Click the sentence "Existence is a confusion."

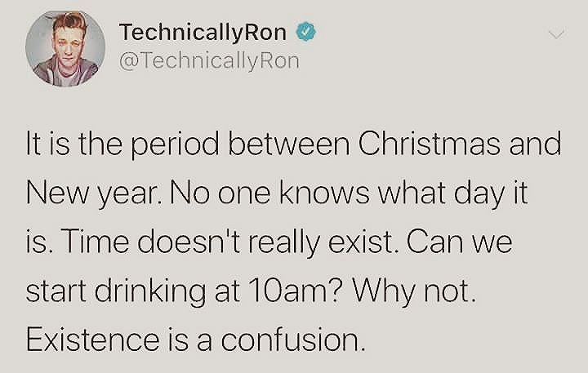195,340
